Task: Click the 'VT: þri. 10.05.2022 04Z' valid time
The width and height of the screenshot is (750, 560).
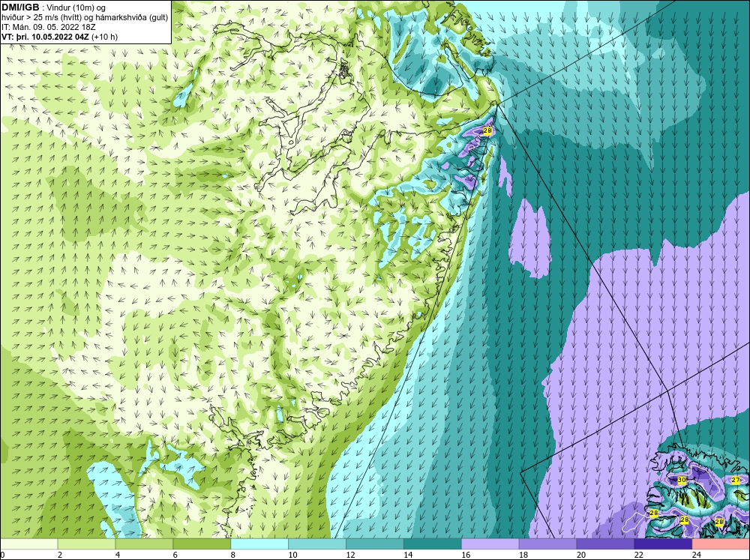Action: [x=46, y=37]
